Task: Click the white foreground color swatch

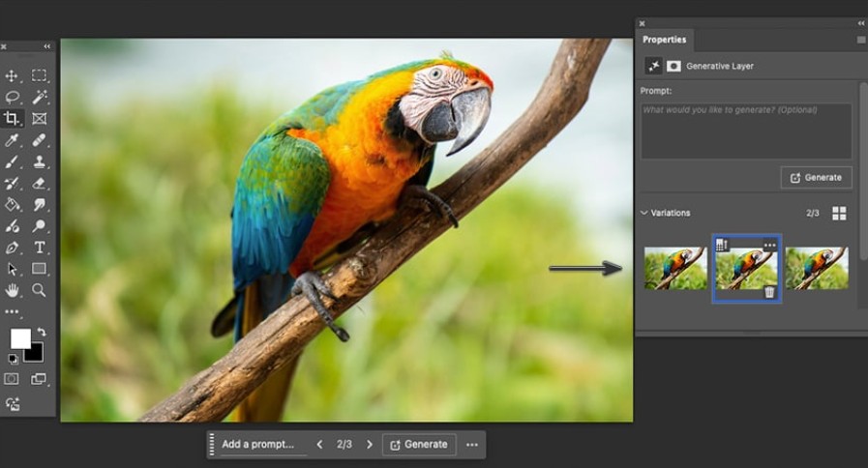Action: pyautogui.click(x=19, y=338)
